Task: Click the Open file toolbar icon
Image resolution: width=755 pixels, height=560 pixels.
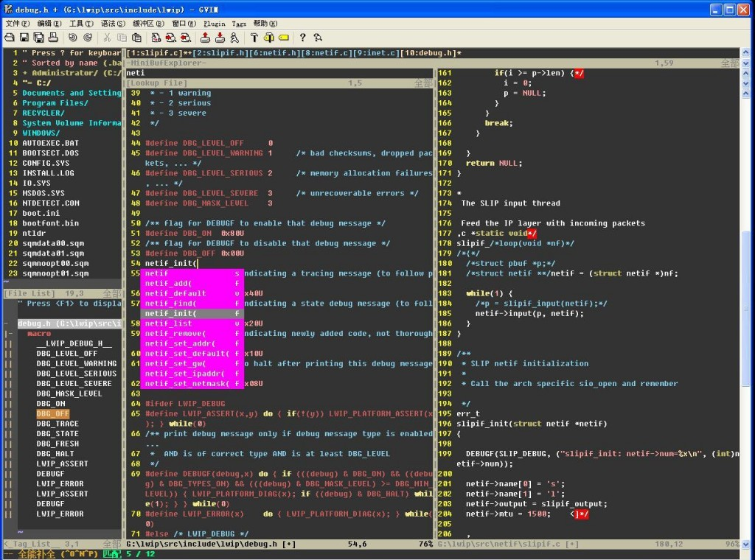Action: coord(10,37)
